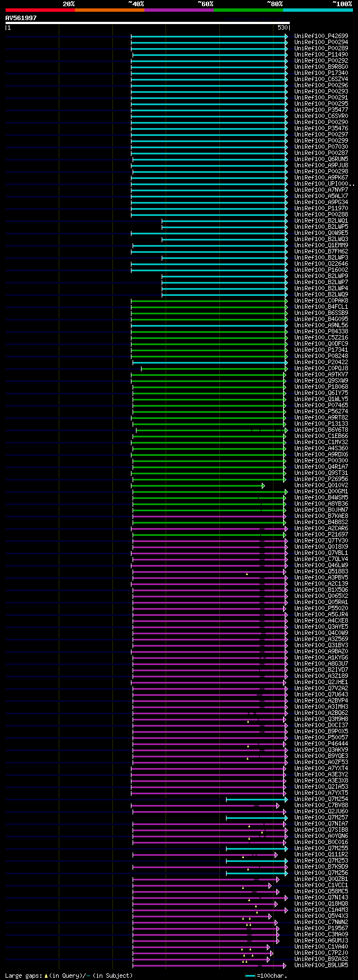Select hit label UniRef100_O22646
The height and width of the screenshot is (980, 358).
pos(321,264)
